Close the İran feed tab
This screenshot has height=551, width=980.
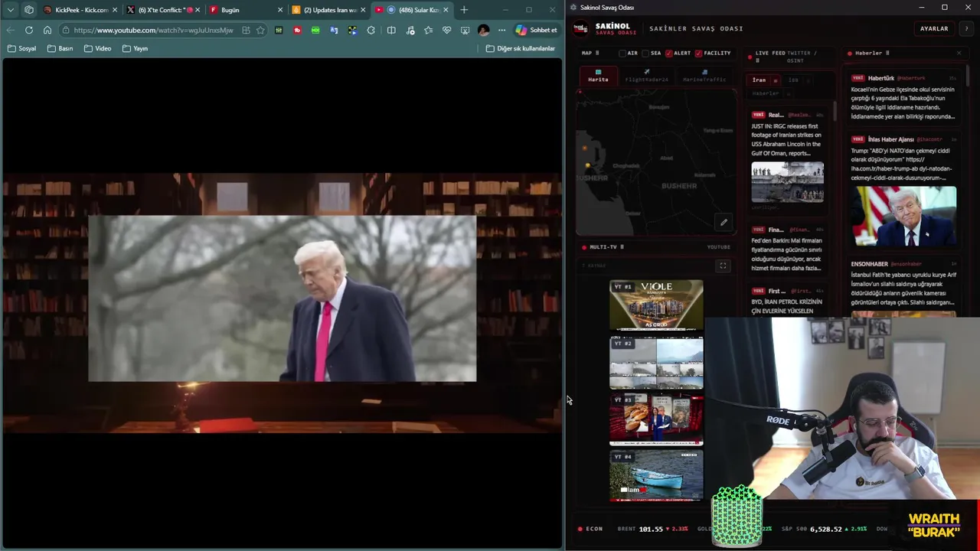click(x=775, y=80)
